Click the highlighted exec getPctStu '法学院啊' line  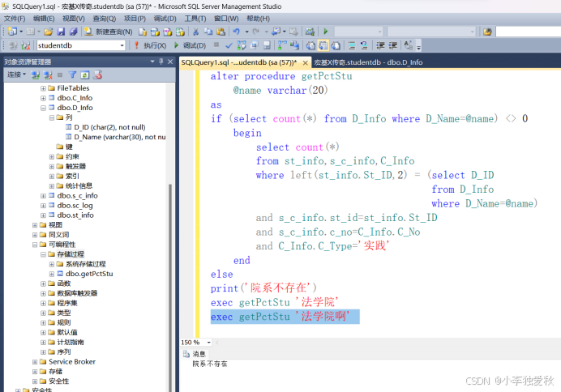(x=285, y=317)
